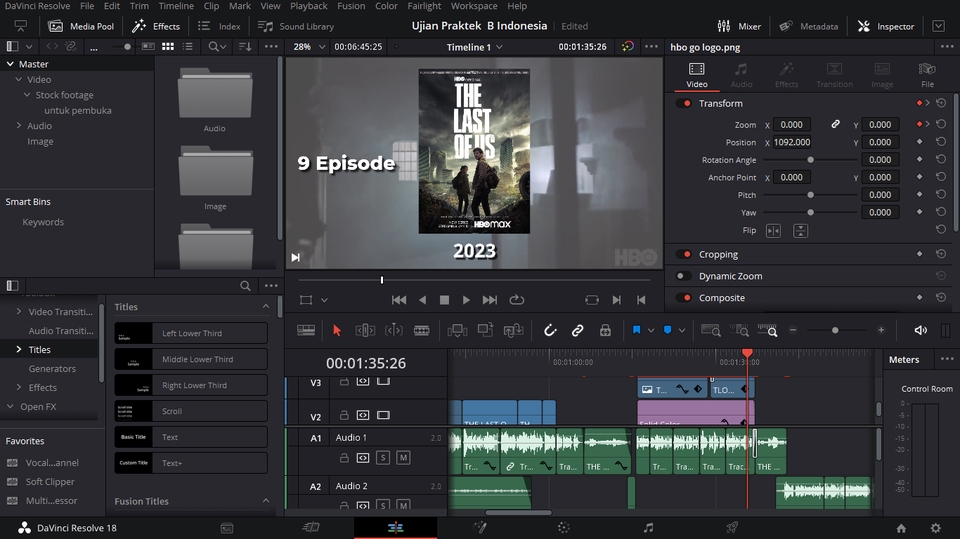
Task: Flip clip vertically in Inspector
Action: pos(800,230)
